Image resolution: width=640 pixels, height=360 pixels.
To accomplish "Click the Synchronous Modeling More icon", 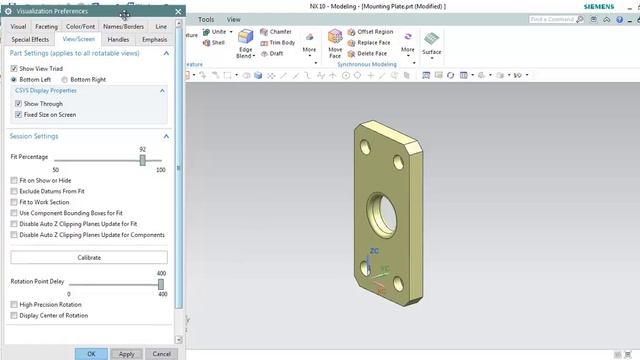I will pos(408,37).
